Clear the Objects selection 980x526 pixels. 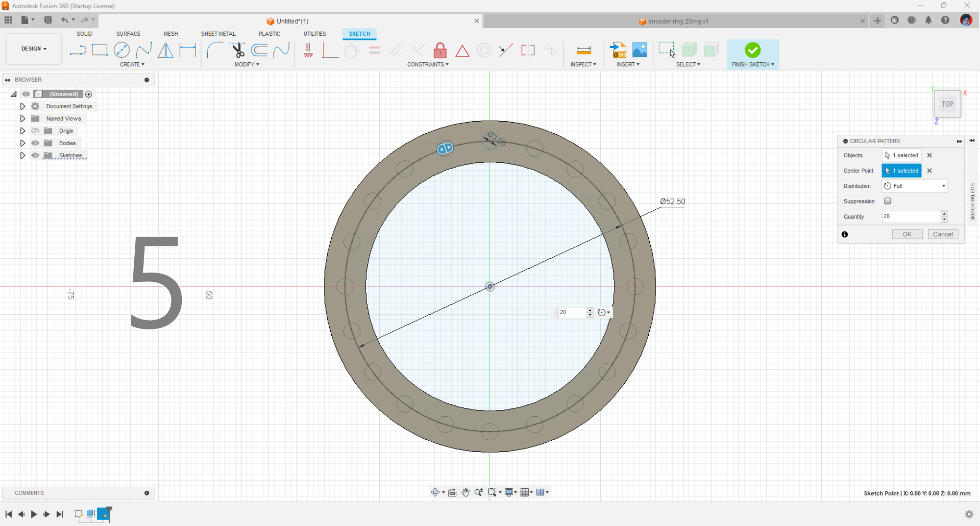929,155
